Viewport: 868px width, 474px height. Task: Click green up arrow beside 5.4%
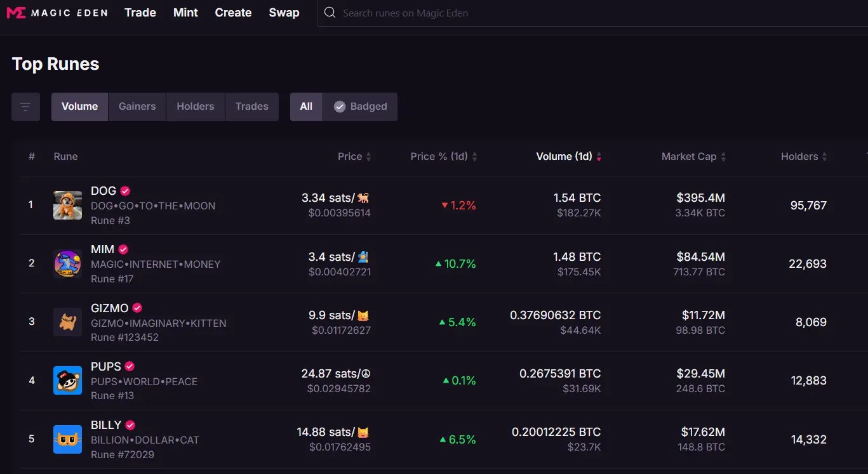pyautogui.click(x=443, y=322)
